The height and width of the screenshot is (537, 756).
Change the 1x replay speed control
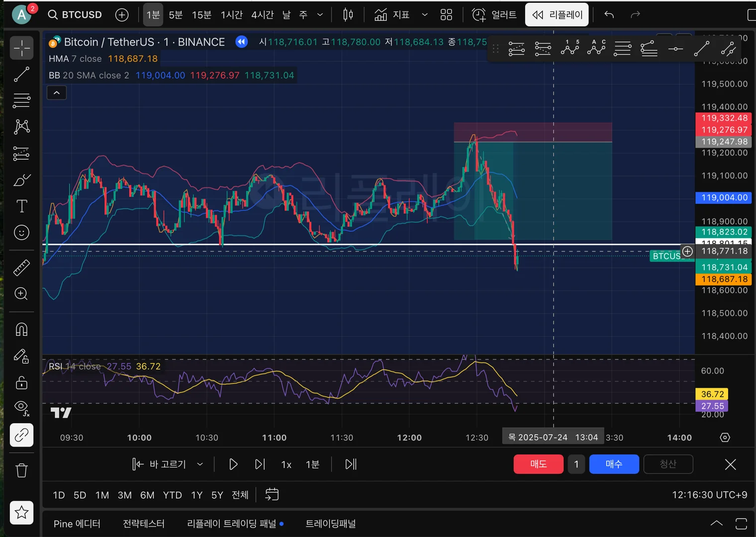pos(286,464)
